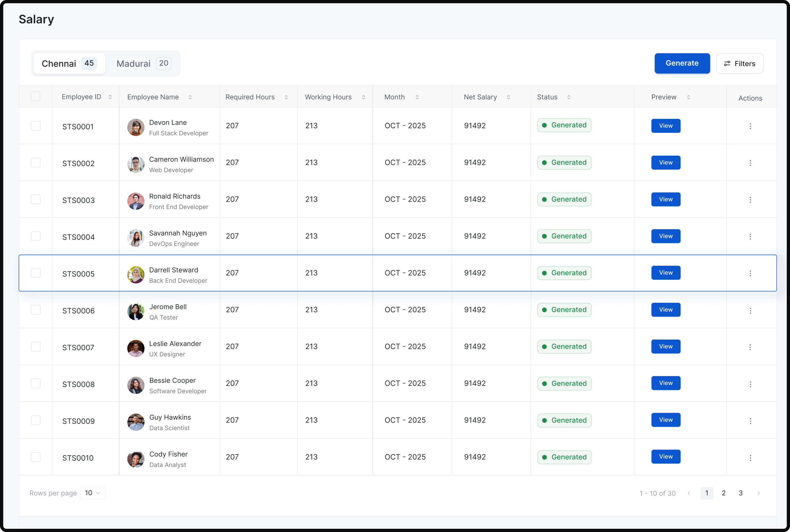The image size is (790, 532).
Task: Click the Generate button
Action: click(x=682, y=64)
